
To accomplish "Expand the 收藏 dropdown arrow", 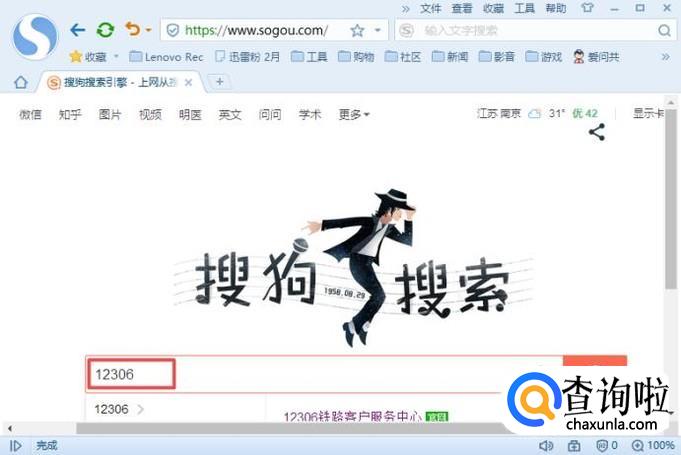I will (x=116, y=56).
